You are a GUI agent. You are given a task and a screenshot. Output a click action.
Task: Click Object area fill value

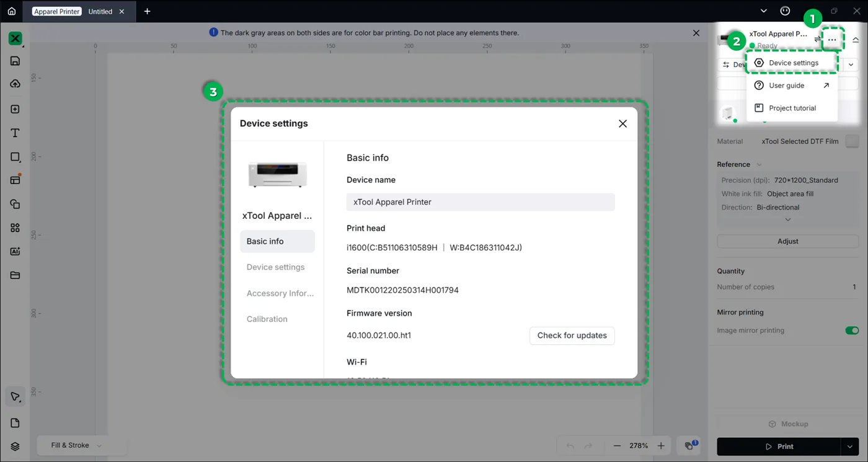(x=790, y=194)
